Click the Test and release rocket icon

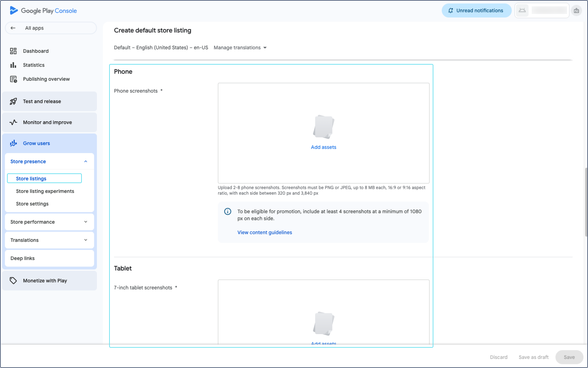(x=13, y=101)
